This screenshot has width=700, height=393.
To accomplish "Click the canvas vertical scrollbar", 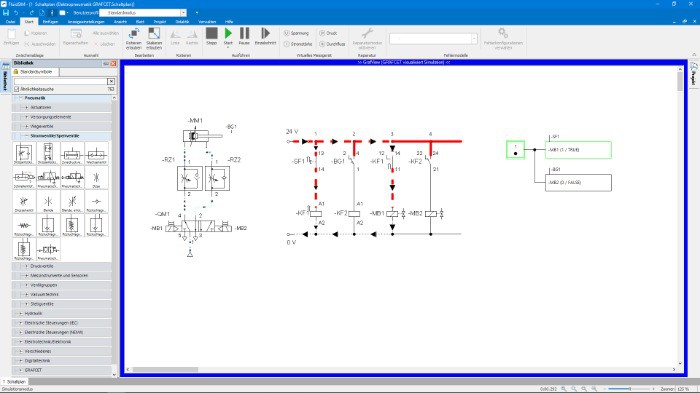I will pos(680,217).
